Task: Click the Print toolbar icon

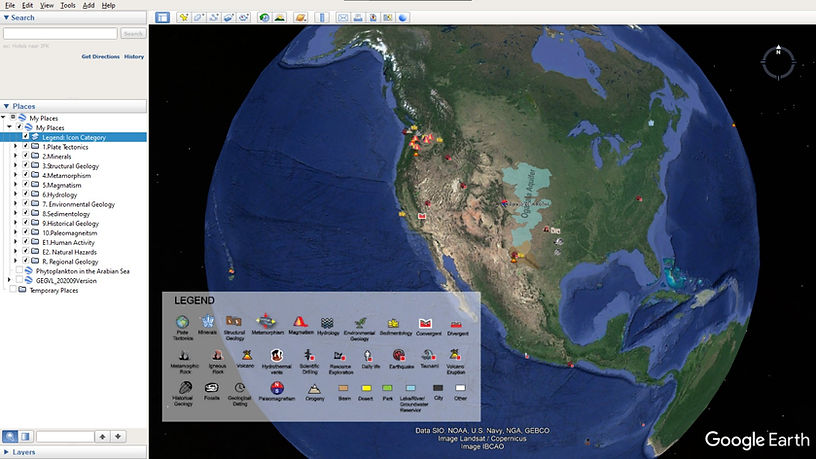Action: (358, 17)
